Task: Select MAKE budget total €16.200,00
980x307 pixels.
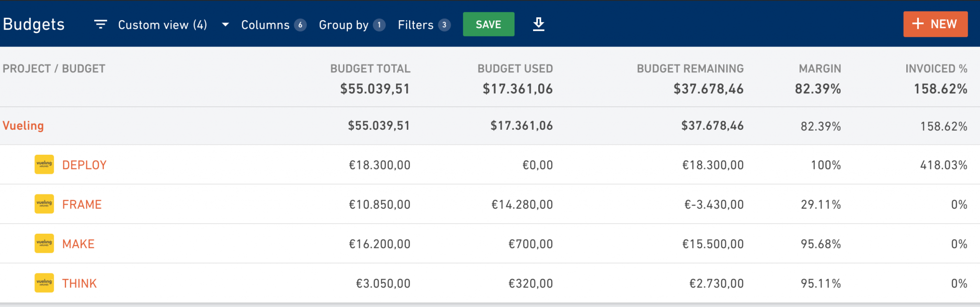Action: point(379,244)
